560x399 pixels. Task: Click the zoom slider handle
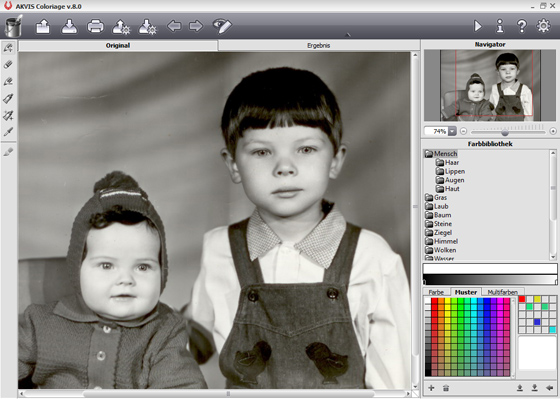(505, 132)
